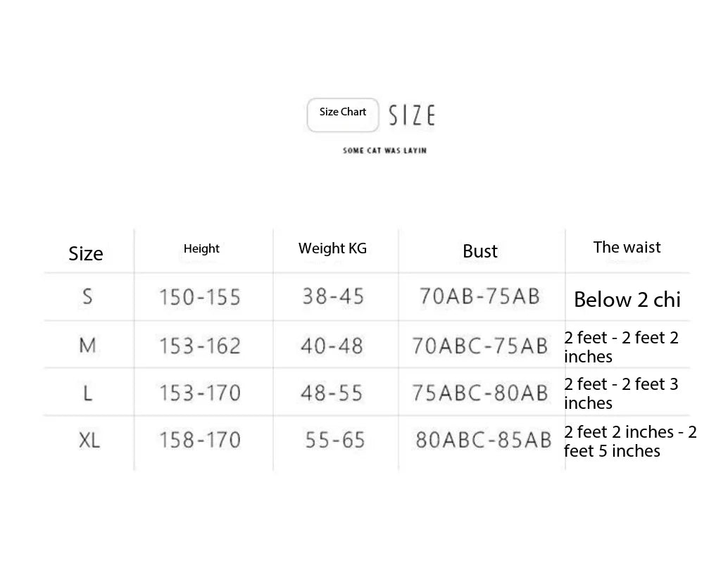Click the SOME CAT WAS LAYIN caption
Image resolution: width=728 pixels, height=563 pixels.
384,151
